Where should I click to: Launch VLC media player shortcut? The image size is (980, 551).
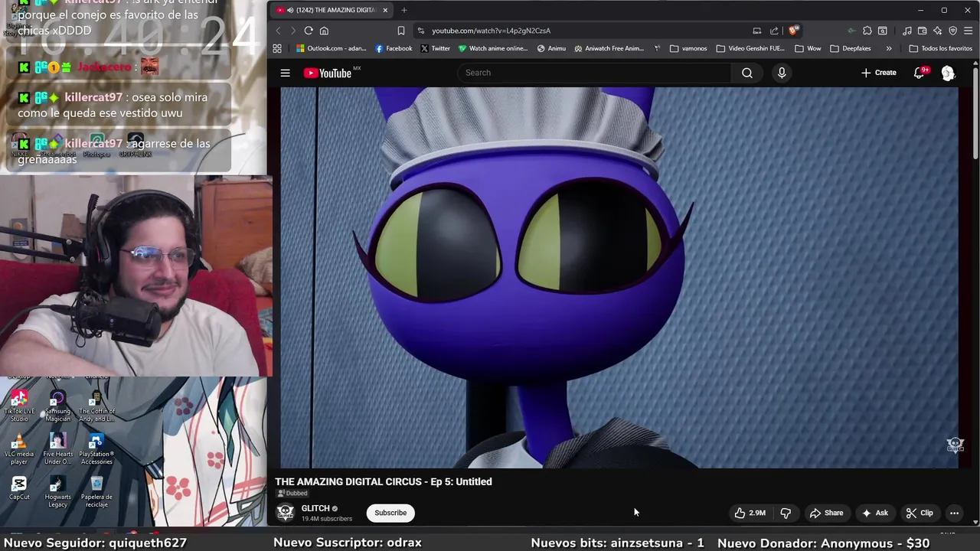pyautogui.click(x=19, y=449)
